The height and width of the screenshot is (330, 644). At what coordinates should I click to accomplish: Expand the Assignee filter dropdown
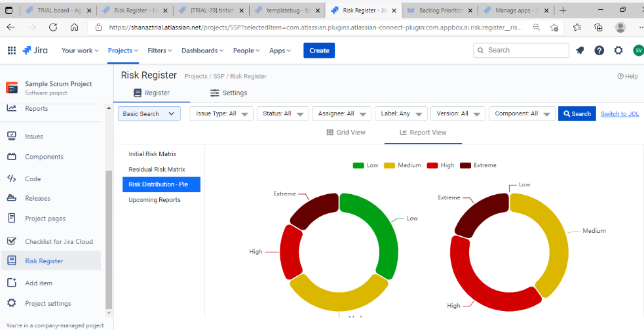click(341, 114)
